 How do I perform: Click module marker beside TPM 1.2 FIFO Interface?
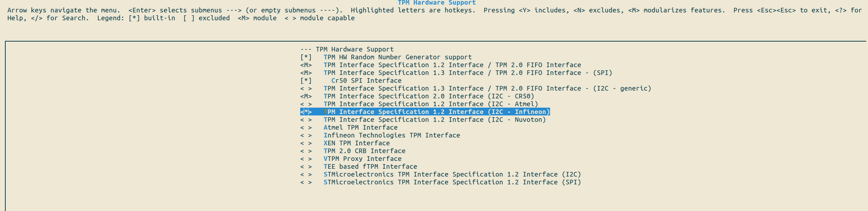[x=306, y=65]
